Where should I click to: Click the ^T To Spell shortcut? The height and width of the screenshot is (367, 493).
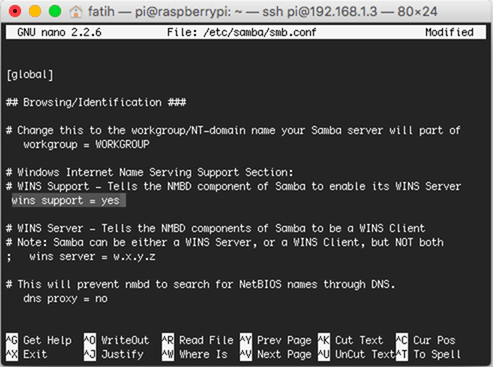click(428, 354)
